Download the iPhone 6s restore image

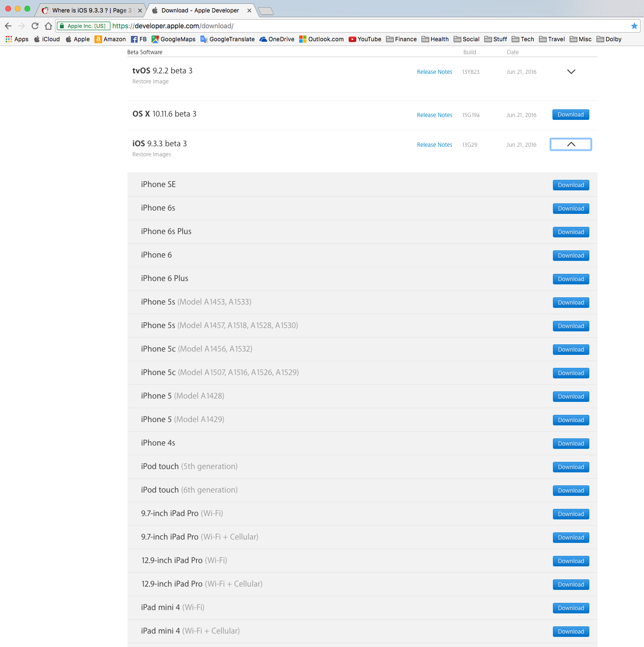(571, 209)
